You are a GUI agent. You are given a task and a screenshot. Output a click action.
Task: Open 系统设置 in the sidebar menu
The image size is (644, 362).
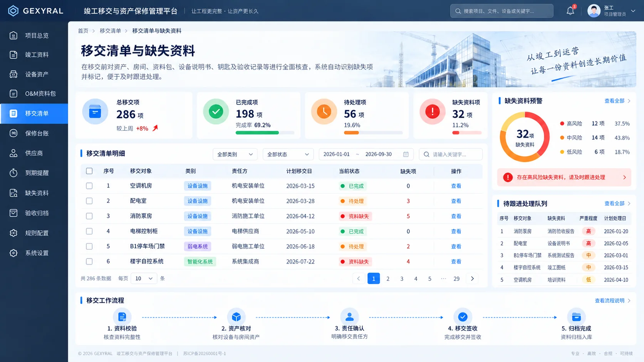click(34, 253)
